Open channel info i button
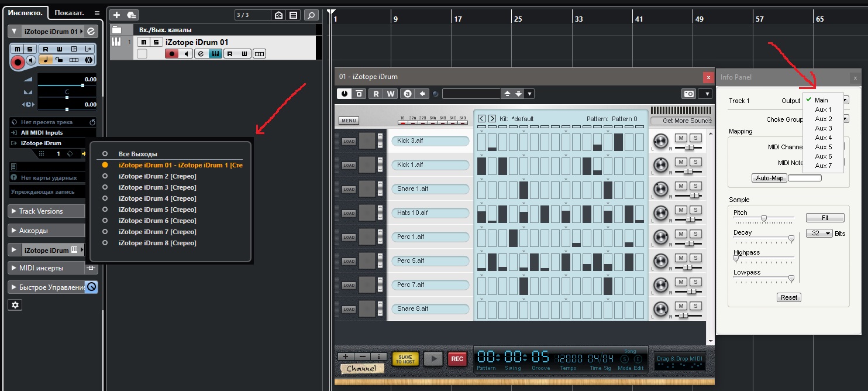This screenshot has width=868, height=391. click(x=378, y=356)
